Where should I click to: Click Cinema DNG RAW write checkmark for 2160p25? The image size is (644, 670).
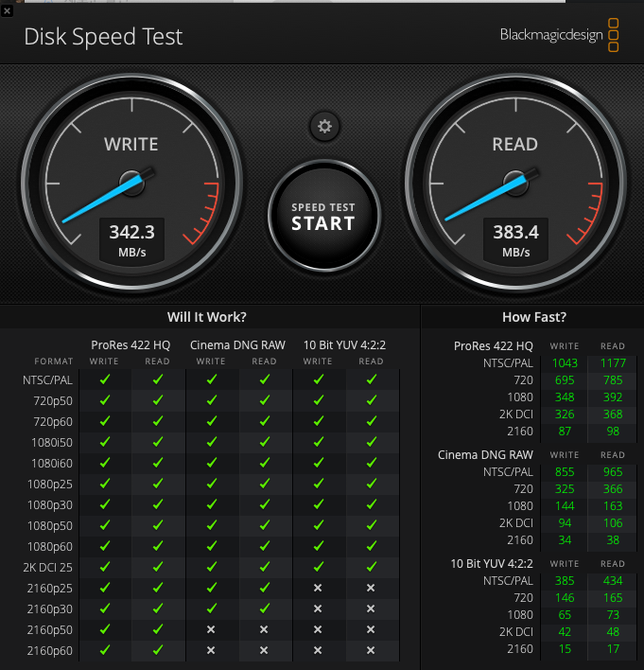click(x=212, y=588)
